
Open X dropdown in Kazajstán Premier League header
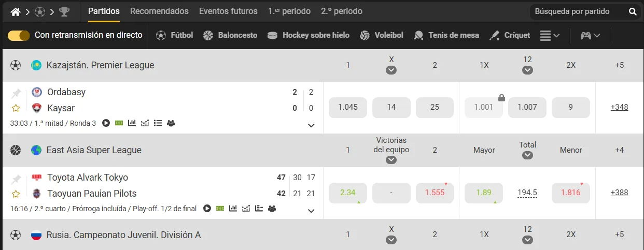[x=391, y=70]
